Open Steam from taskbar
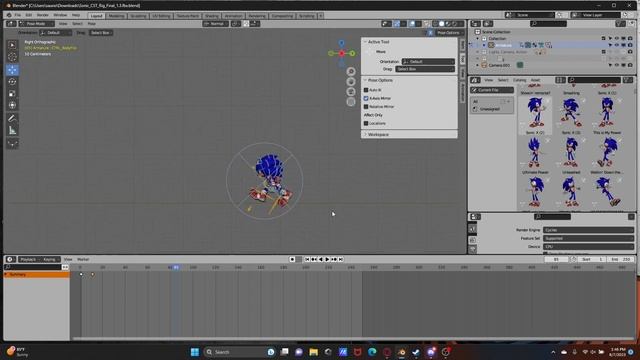The width and height of the screenshot is (640, 360). (416, 352)
